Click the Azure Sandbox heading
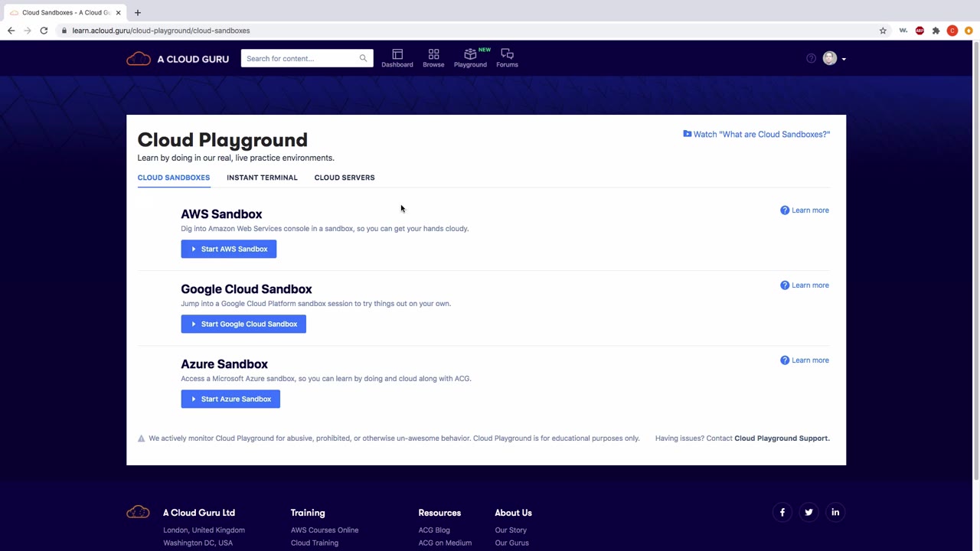Image resolution: width=980 pixels, height=551 pixels. tap(224, 364)
